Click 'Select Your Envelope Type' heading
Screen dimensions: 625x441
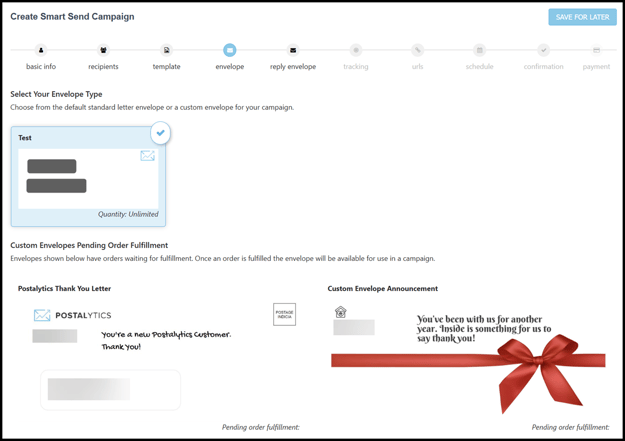(x=56, y=94)
